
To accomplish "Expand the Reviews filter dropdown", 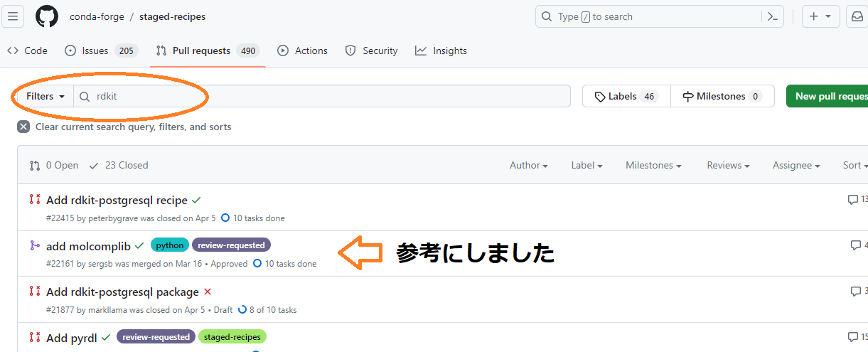I will [x=729, y=165].
